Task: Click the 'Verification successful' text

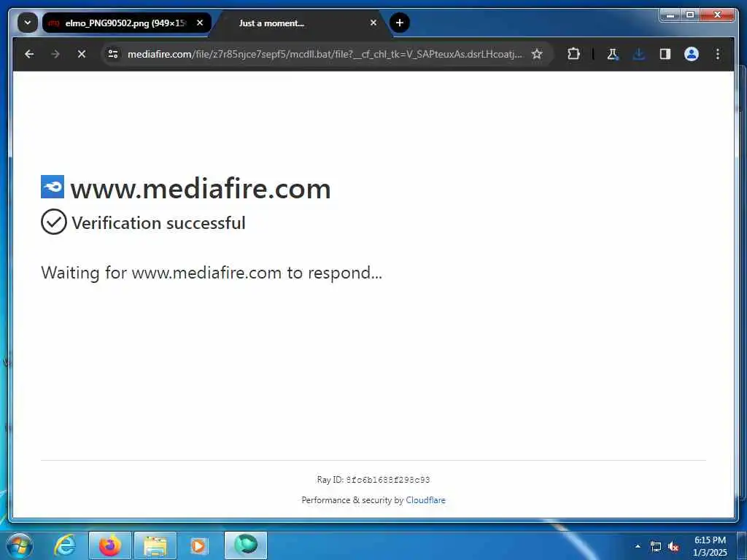Action: click(158, 223)
